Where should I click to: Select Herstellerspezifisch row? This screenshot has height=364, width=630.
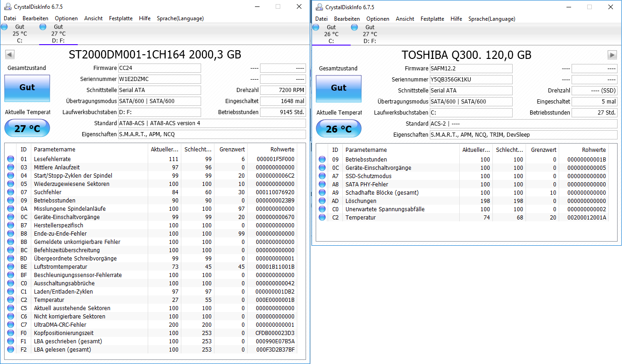click(x=151, y=225)
